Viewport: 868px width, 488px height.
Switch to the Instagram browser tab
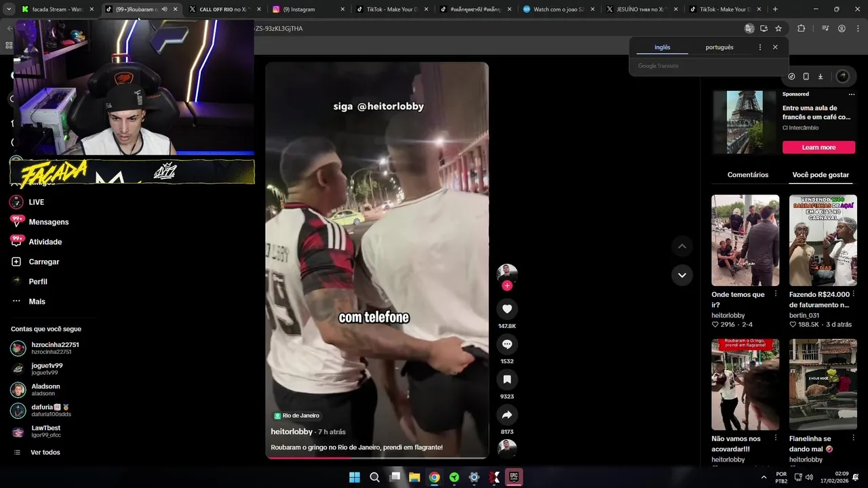click(x=309, y=9)
